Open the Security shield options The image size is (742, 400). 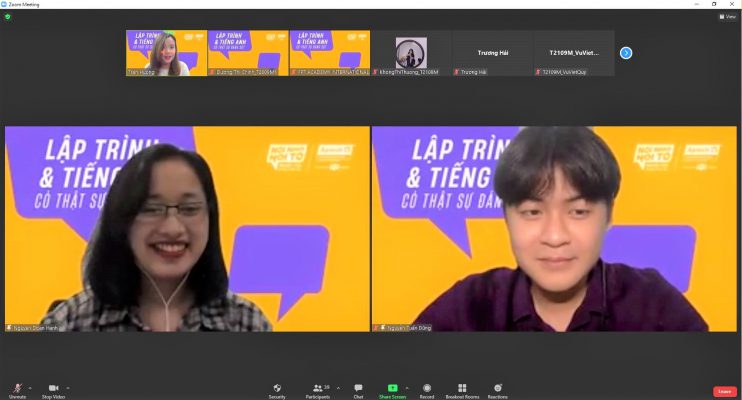pyautogui.click(x=277, y=388)
